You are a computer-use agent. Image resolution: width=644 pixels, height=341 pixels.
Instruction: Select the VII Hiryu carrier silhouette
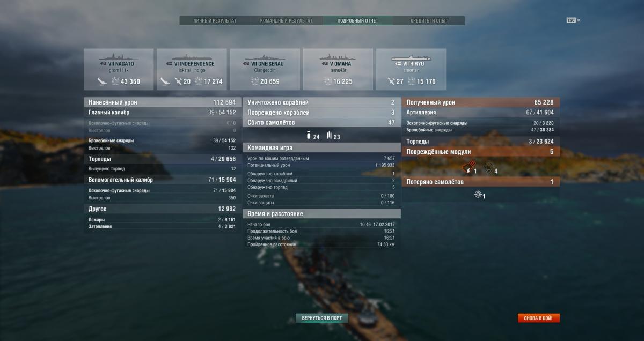coord(411,56)
